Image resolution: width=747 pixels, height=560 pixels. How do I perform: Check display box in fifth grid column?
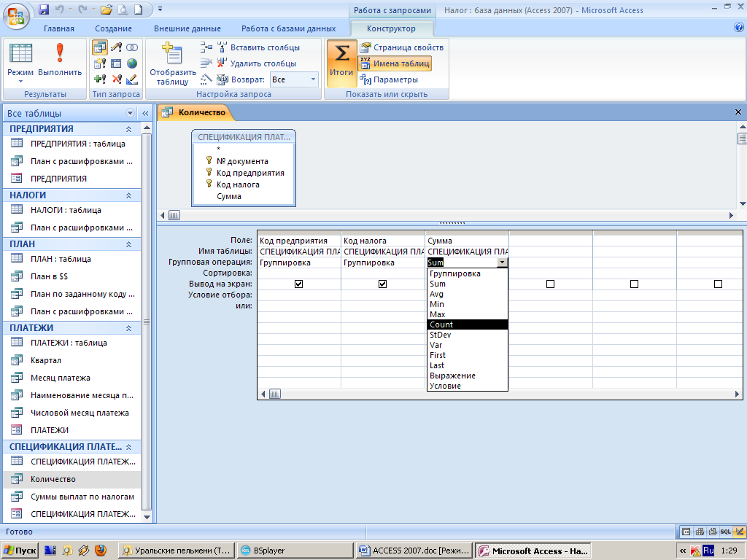pyautogui.click(x=634, y=284)
